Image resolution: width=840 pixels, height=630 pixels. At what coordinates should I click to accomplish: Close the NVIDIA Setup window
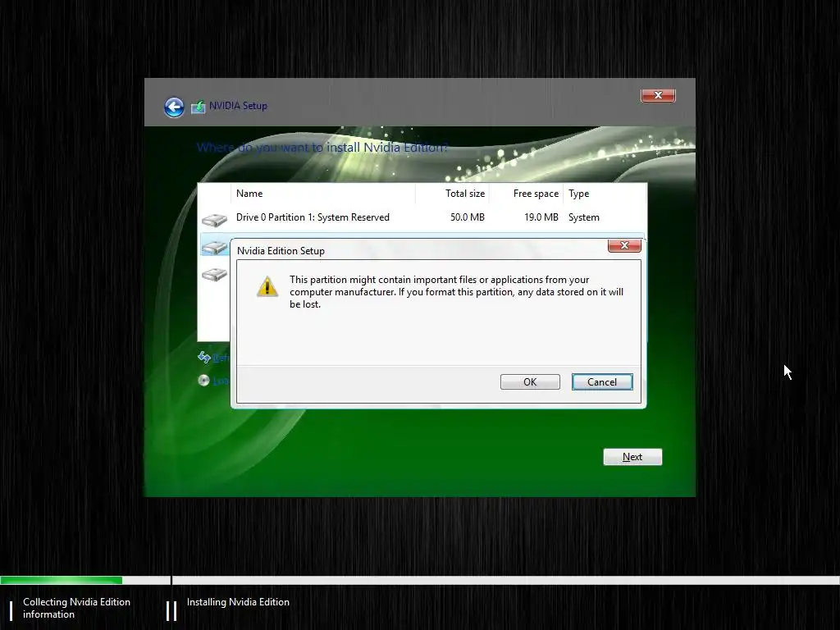click(658, 95)
